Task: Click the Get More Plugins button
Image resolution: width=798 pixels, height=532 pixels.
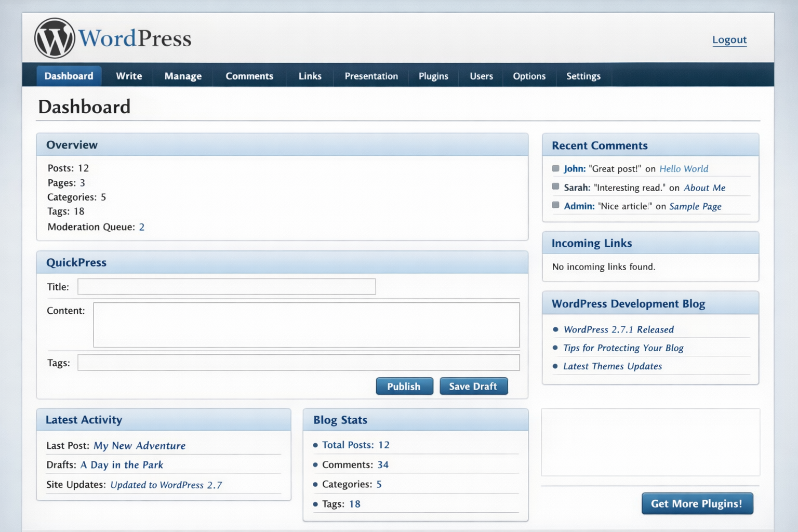Action: coord(697,503)
